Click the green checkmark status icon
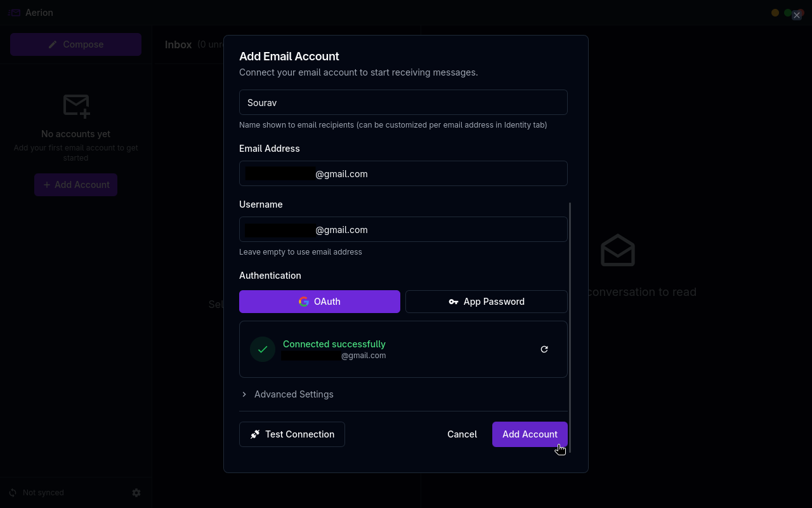Image resolution: width=812 pixels, height=508 pixels. [263, 349]
